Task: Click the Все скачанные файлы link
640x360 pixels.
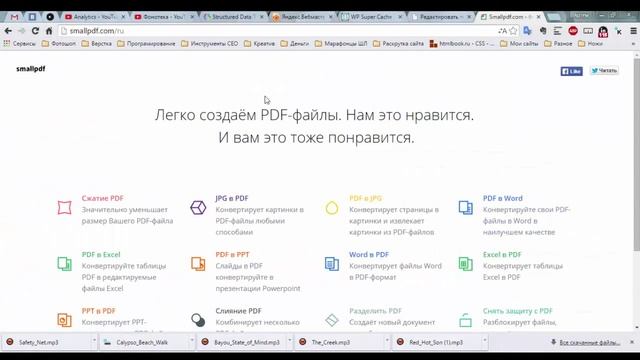Action: point(589,342)
